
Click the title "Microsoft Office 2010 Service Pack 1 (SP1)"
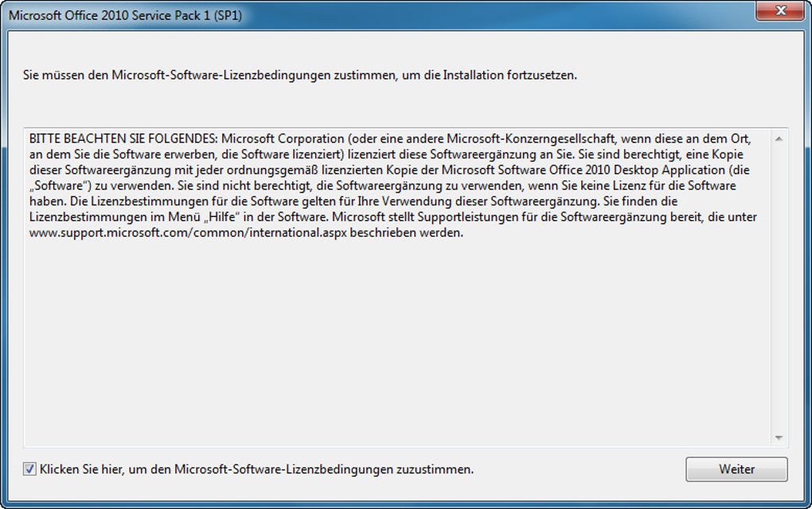tap(125, 16)
